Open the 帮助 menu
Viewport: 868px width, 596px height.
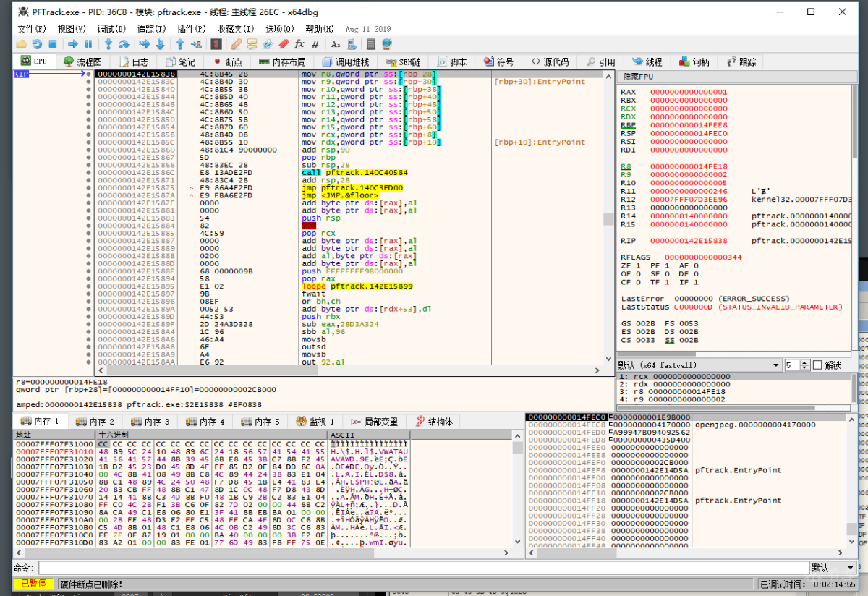pos(320,29)
